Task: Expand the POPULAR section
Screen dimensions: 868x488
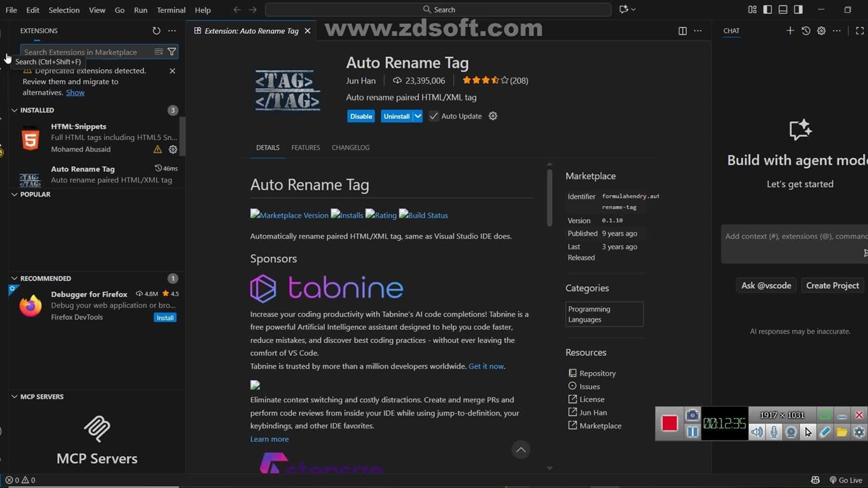Action: click(14, 194)
